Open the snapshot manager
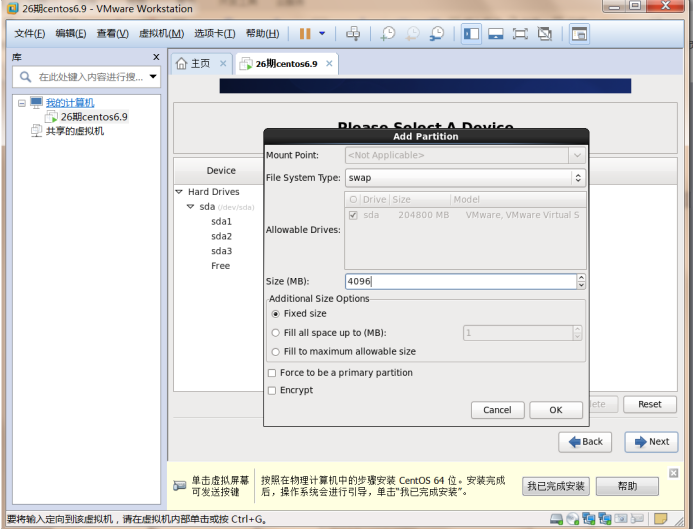The width and height of the screenshot is (693, 529). point(437,34)
